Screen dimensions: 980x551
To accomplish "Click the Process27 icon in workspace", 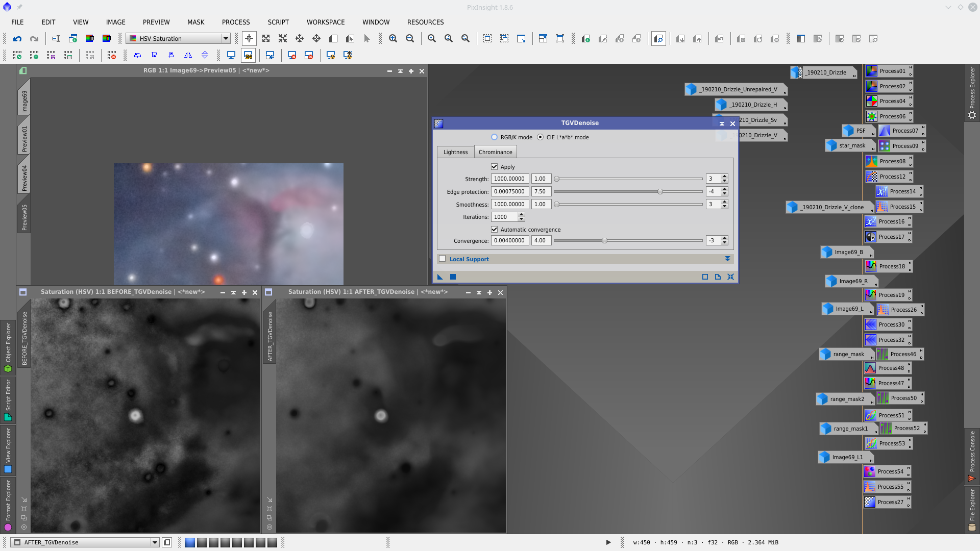I will pos(887,502).
